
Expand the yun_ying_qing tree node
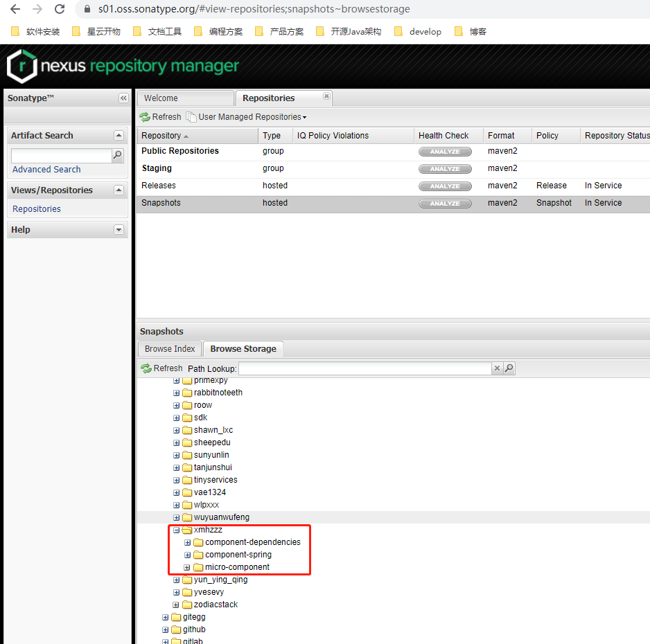point(176,580)
